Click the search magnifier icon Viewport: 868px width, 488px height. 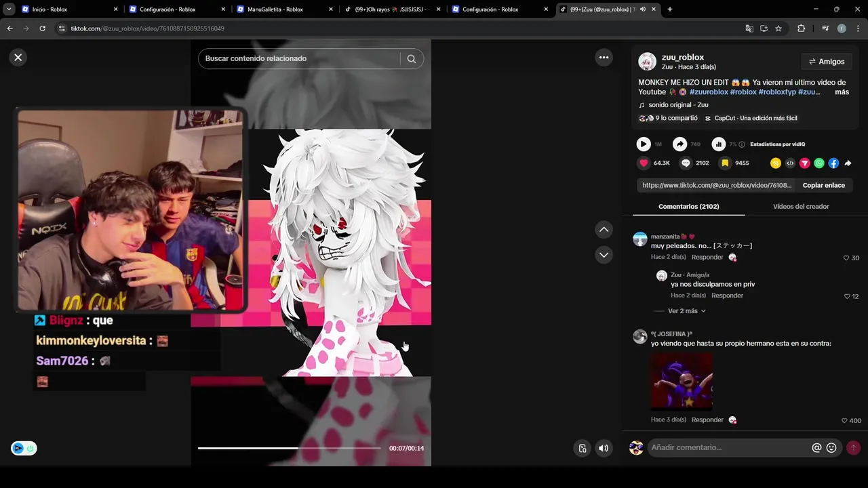(412, 59)
